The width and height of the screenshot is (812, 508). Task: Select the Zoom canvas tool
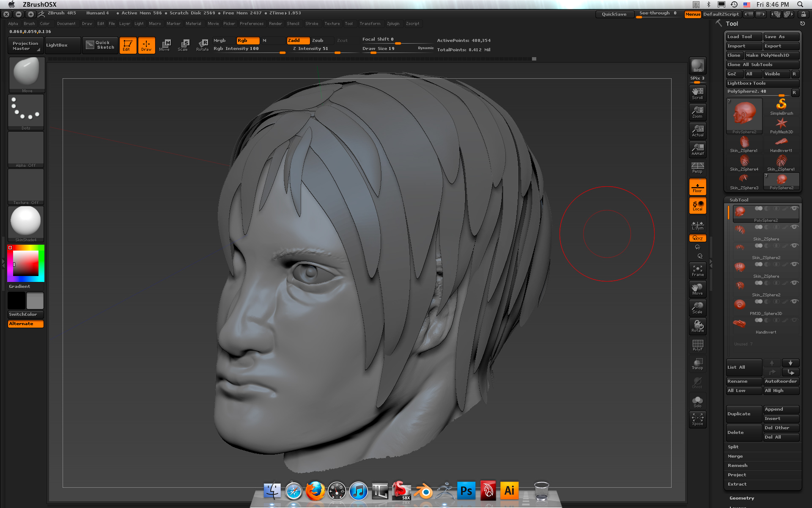coord(697,112)
